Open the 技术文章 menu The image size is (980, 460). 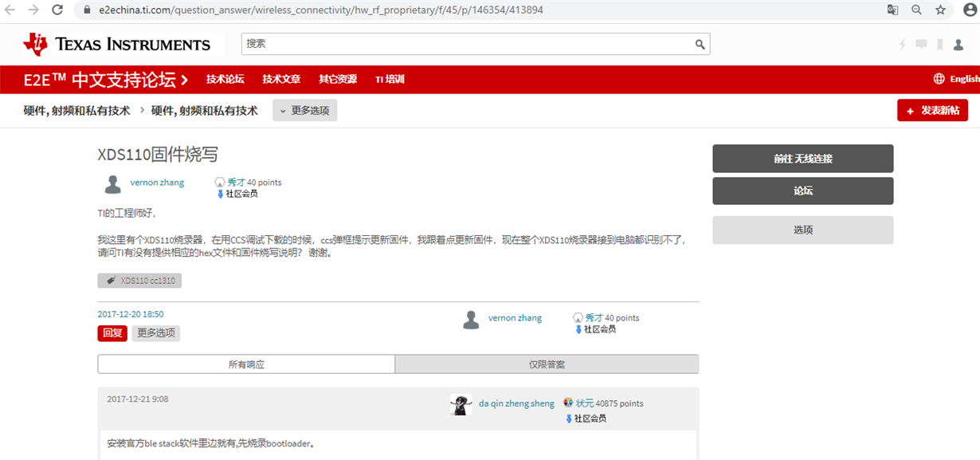(x=282, y=79)
